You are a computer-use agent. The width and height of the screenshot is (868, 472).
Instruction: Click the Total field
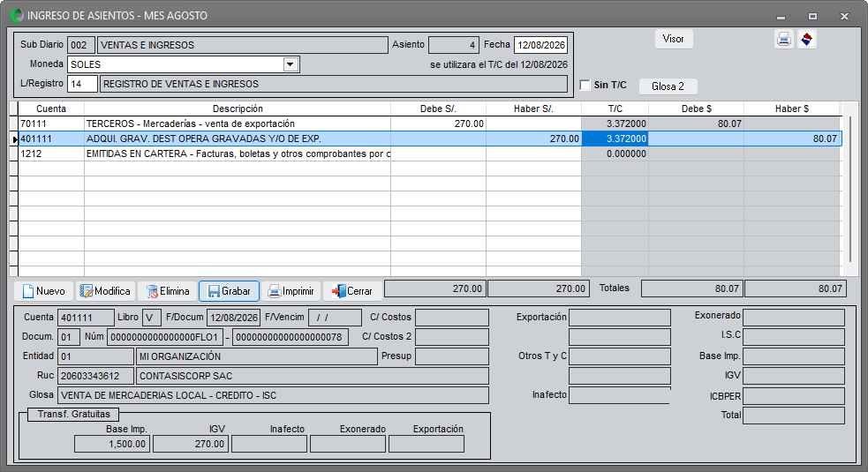pyautogui.click(x=794, y=415)
